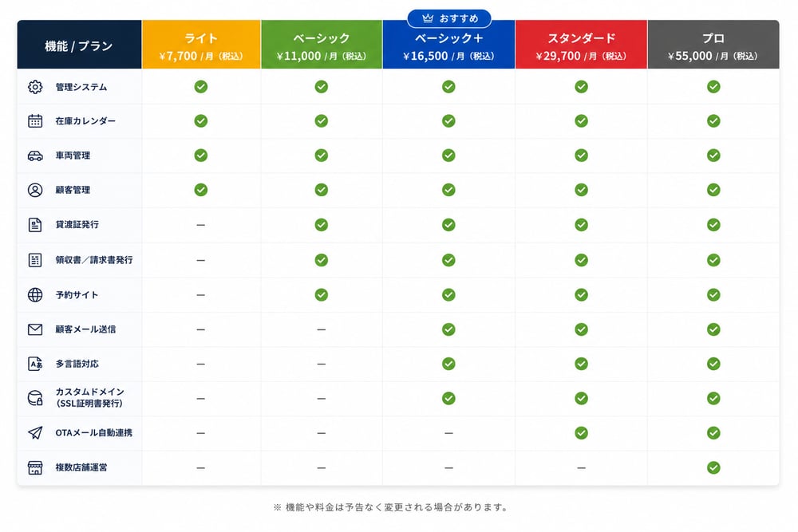Click the 予約サイト feature label
798x532 pixels.
77,295
